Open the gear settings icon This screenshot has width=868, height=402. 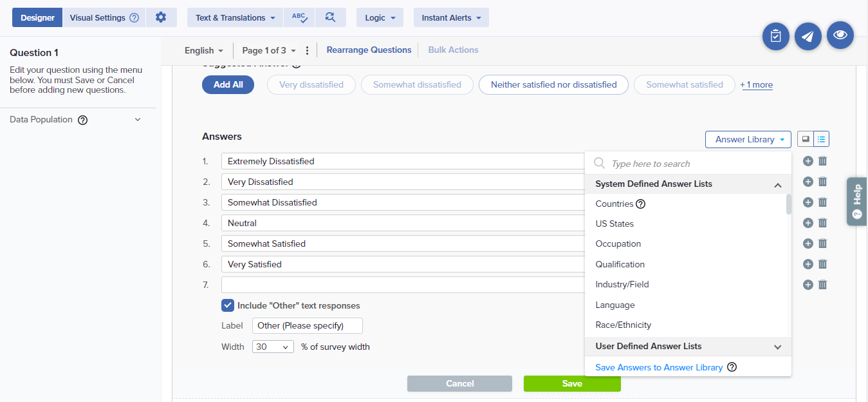pyautogui.click(x=161, y=17)
